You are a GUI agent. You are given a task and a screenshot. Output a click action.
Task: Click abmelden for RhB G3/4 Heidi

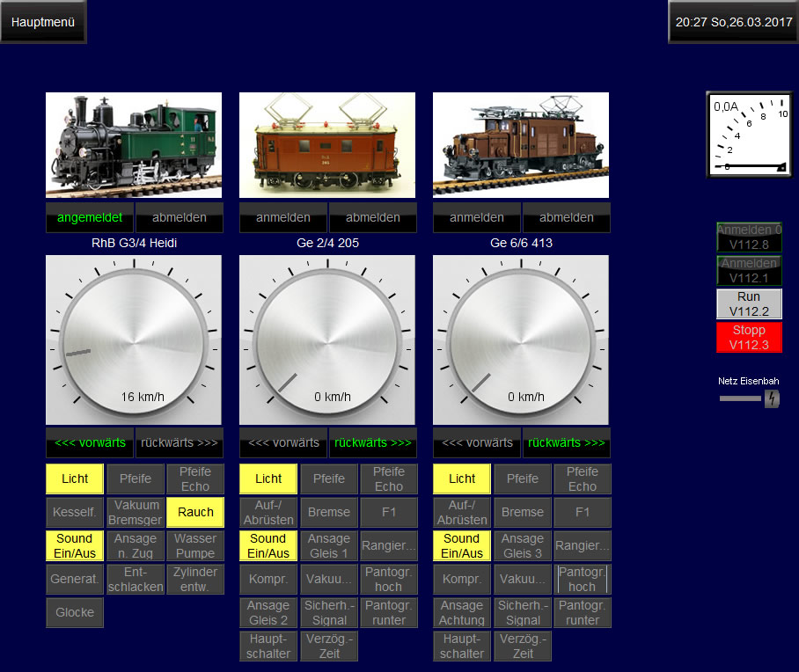[179, 217]
